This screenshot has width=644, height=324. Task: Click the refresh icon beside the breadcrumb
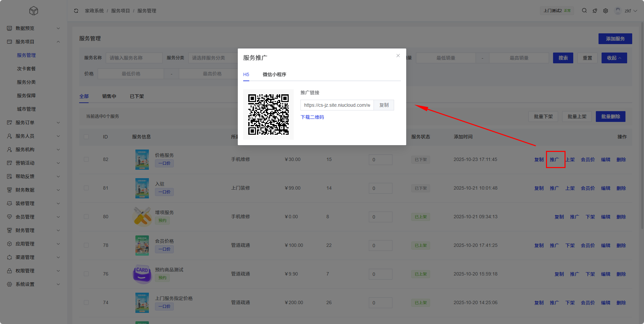click(x=76, y=11)
